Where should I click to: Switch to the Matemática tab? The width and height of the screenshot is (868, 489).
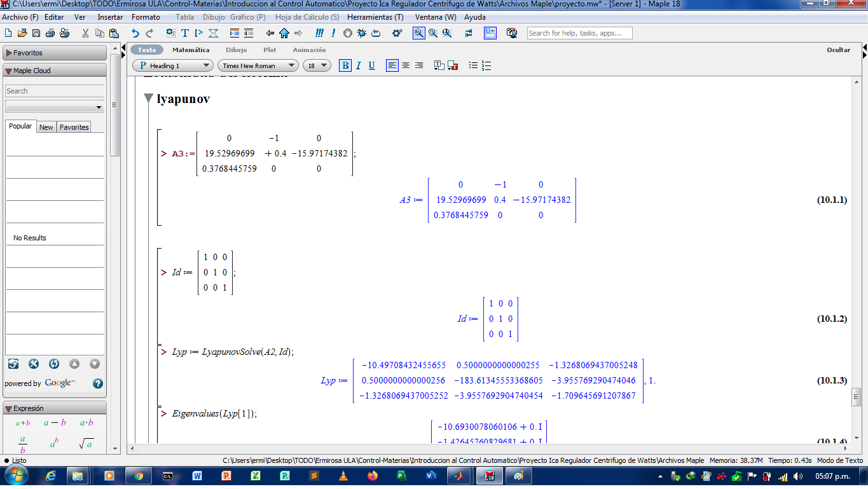191,49
